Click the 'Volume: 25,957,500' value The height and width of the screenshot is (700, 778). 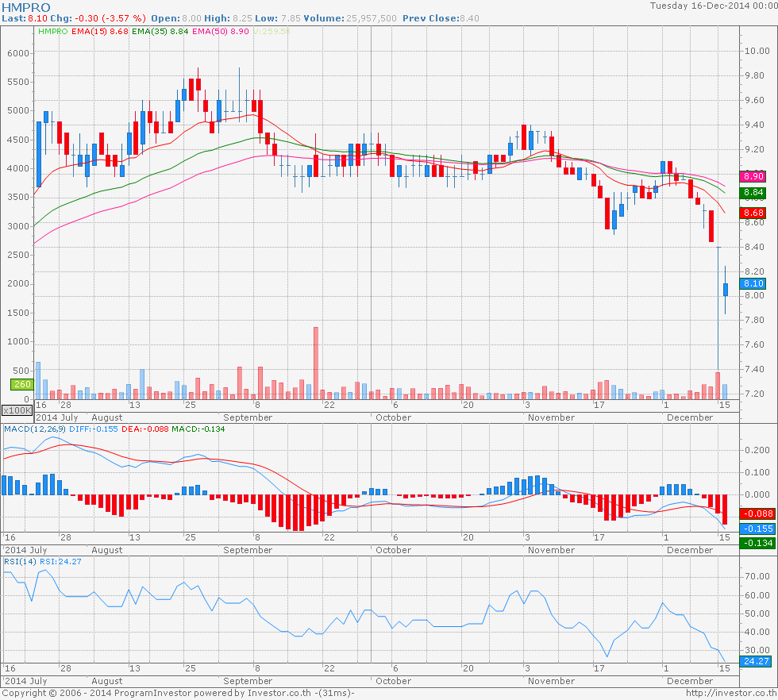tap(350, 18)
